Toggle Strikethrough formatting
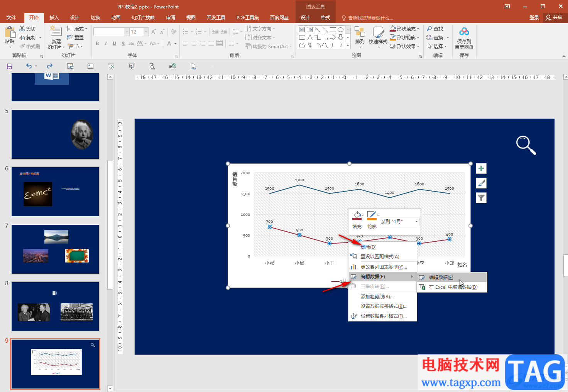568x392 pixels. tap(132, 44)
